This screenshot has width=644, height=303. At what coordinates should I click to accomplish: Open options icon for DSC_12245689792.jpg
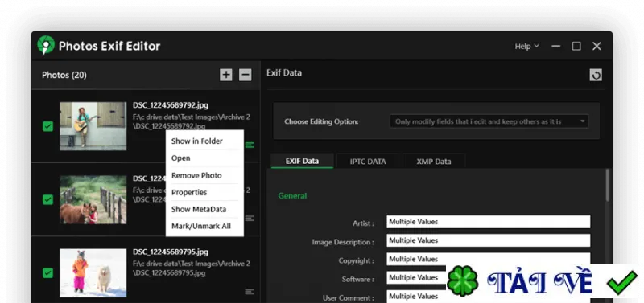[250, 145]
